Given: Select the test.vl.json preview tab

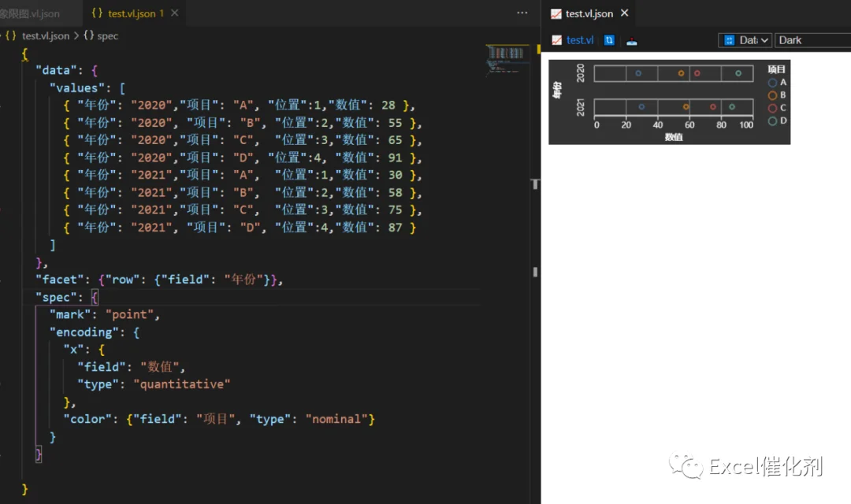Looking at the screenshot, I should (589, 13).
